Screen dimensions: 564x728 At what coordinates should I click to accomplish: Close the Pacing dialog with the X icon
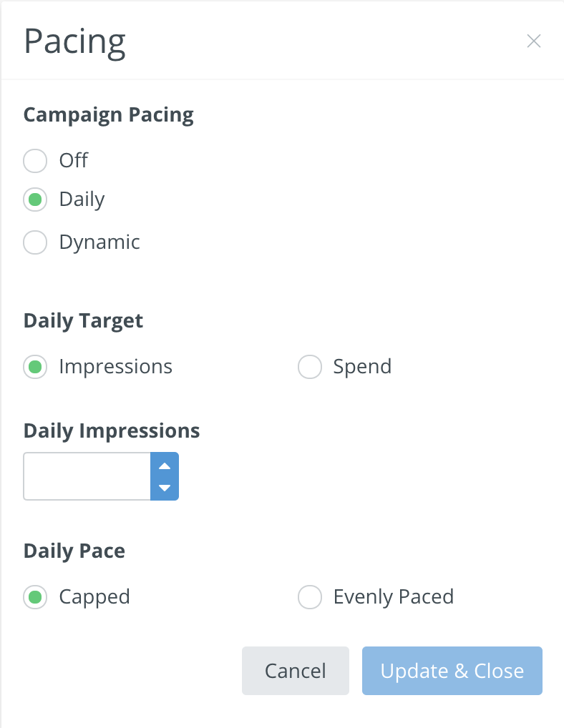(533, 41)
